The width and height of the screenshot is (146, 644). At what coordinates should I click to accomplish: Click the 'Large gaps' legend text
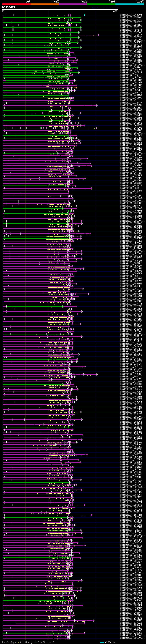10,642
